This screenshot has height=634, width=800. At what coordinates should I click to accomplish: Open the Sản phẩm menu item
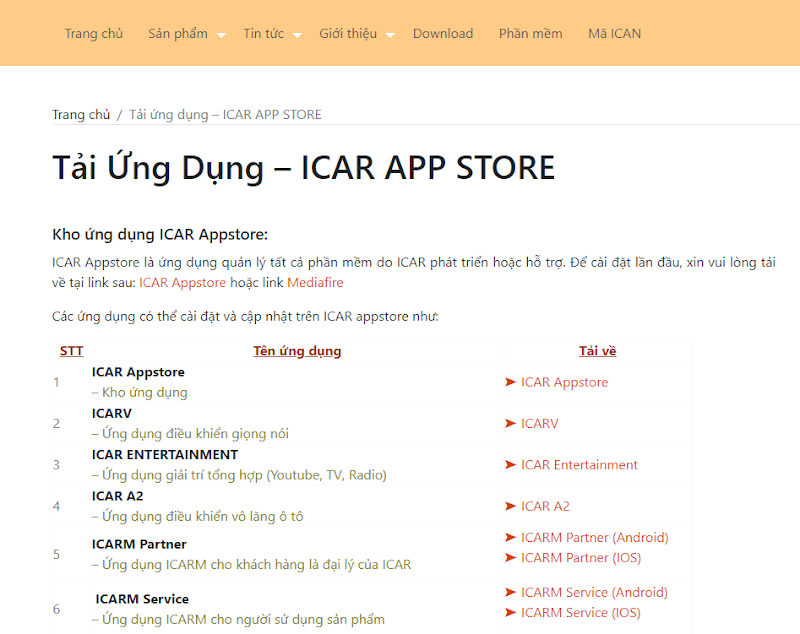coord(178,34)
